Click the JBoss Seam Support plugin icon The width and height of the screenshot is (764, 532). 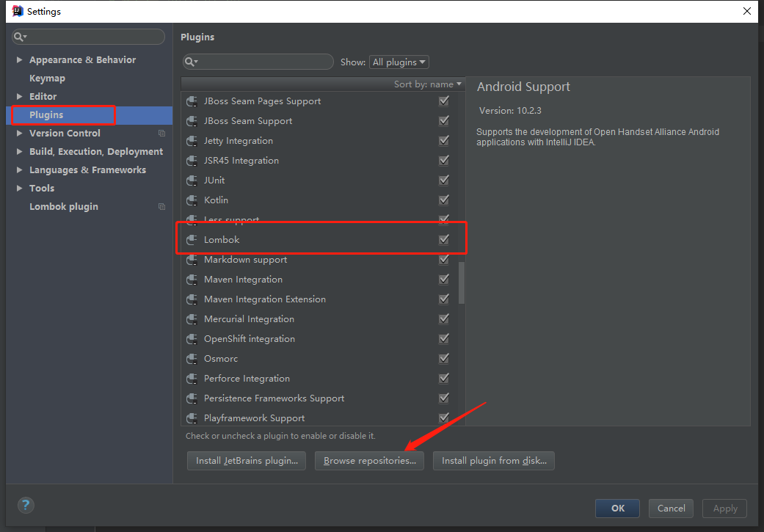(192, 121)
